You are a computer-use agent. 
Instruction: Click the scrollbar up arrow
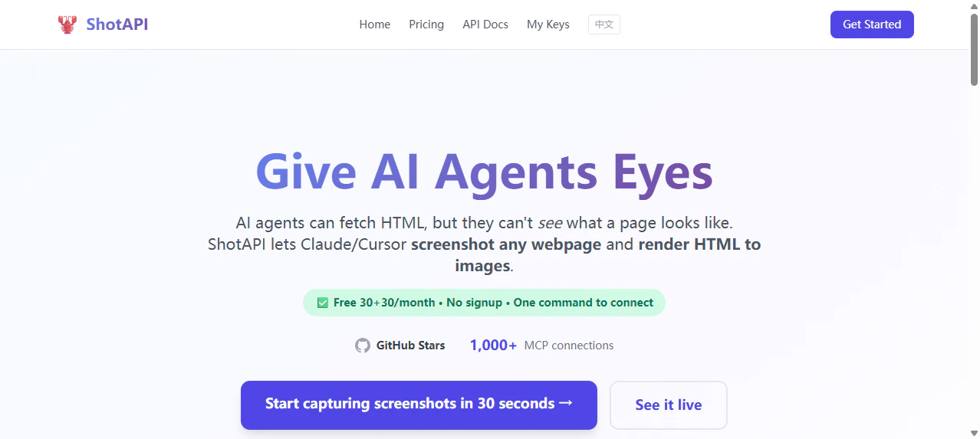tap(974, 6)
